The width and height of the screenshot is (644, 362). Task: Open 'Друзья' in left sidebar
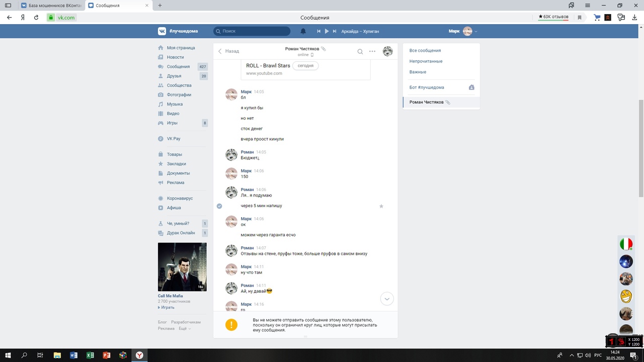[174, 76]
